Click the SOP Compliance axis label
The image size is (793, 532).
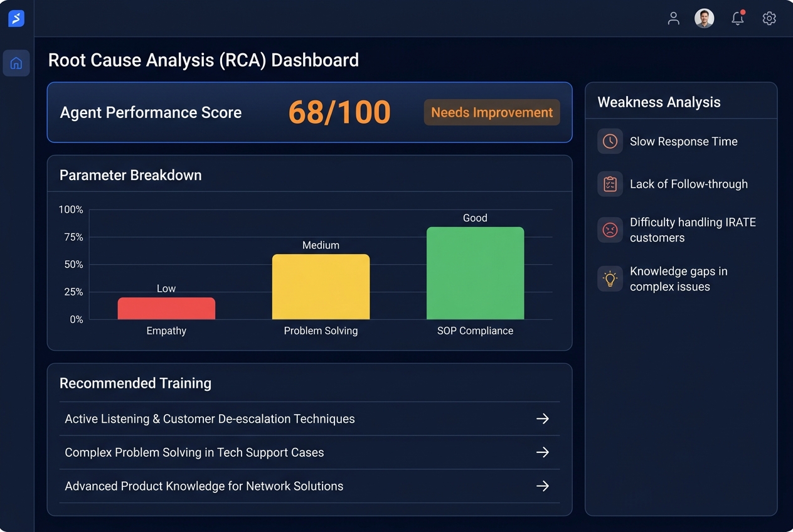[475, 331]
